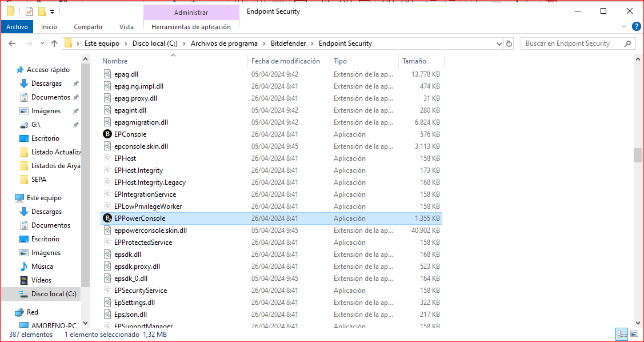The height and width of the screenshot is (342, 644).
Task: Open Descargas under Este equipo
Action: pos(46,212)
